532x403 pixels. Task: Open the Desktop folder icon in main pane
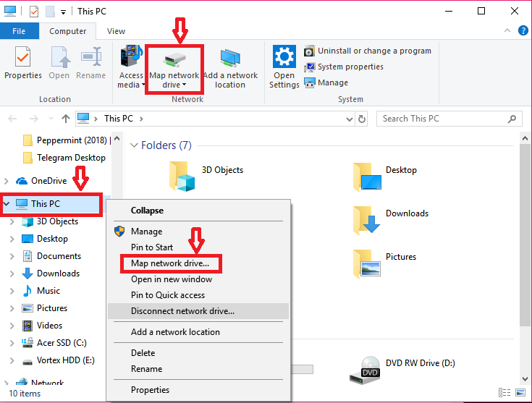[368, 177]
